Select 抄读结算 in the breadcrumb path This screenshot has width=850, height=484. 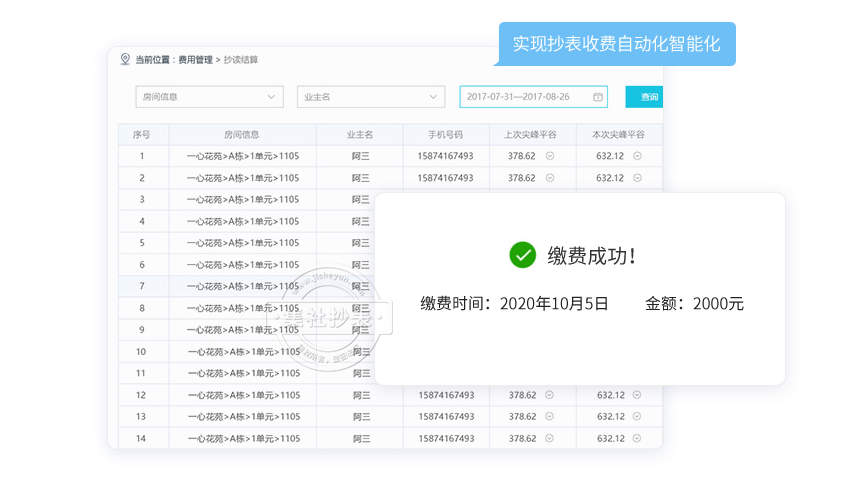coord(240,60)
